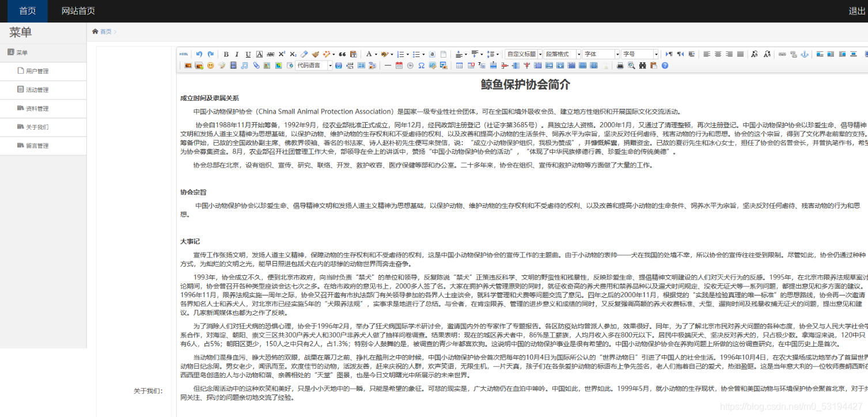The width and height of the screenshot is (868, 417).
Task: Click the 鲸鱼保护协会简介 title text
Action: point(526,85)
